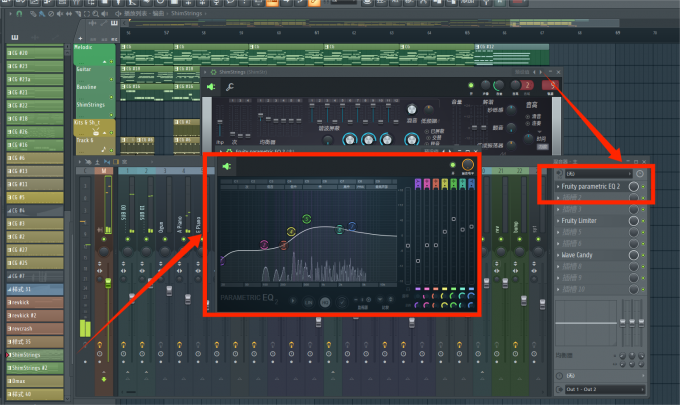Toggle Fruity parametric EQ 2 effect slot on/off
This screenshot has height=405, width=680.
coord(634,187)
